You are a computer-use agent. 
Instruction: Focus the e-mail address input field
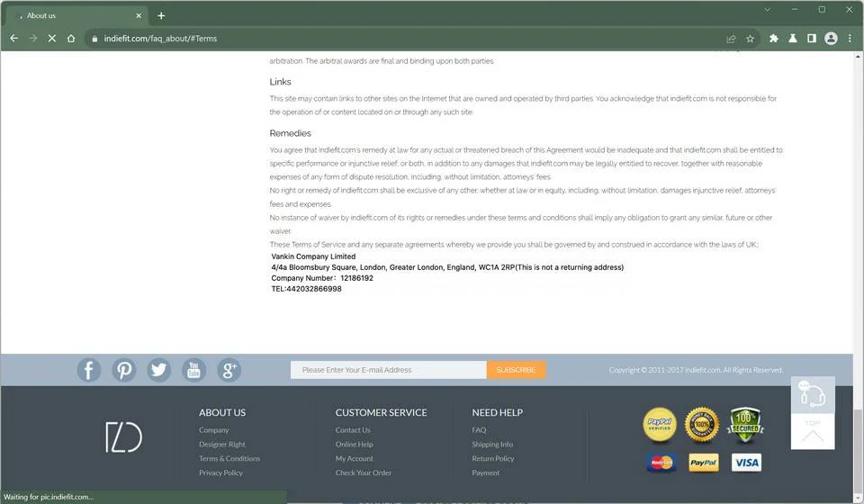[x=389, y=370]
